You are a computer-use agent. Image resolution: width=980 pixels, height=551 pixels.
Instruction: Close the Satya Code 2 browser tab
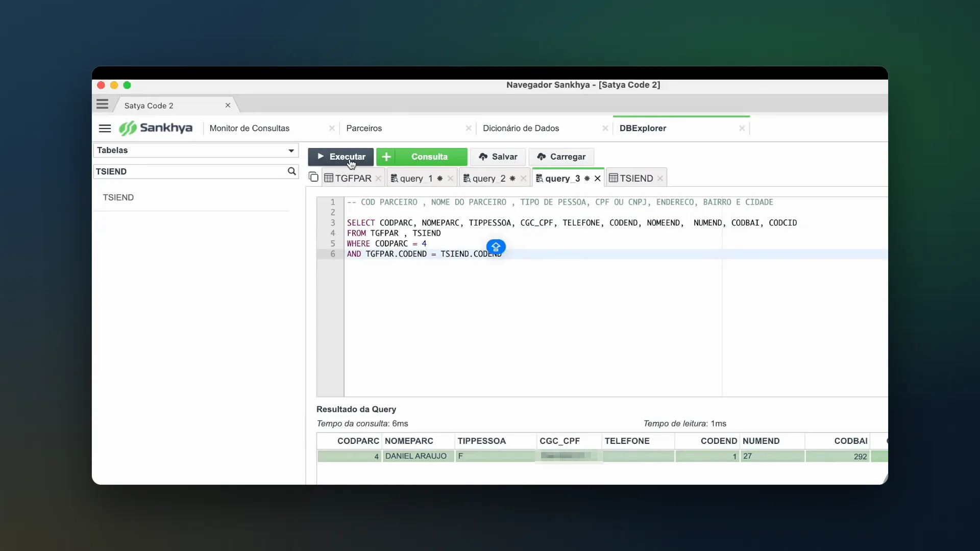tap(228, 105)
